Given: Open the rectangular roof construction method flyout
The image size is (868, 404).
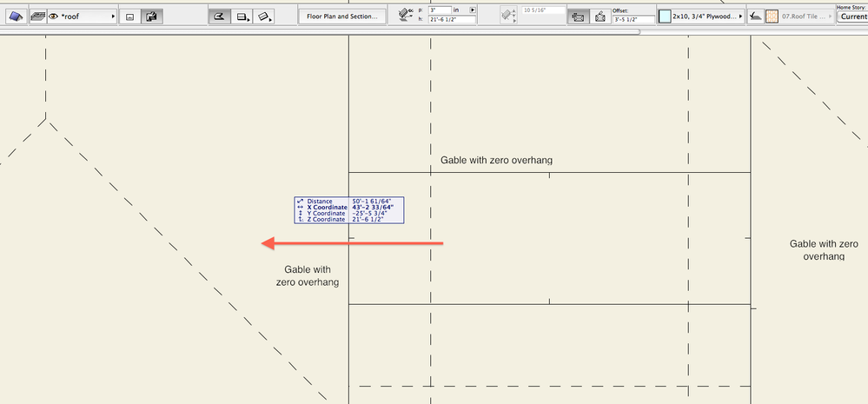Looking at the screenshot, I should point(242,17).
